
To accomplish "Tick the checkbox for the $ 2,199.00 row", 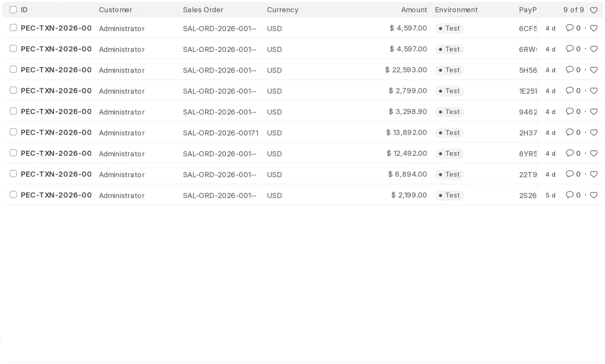I will (13, 195).
